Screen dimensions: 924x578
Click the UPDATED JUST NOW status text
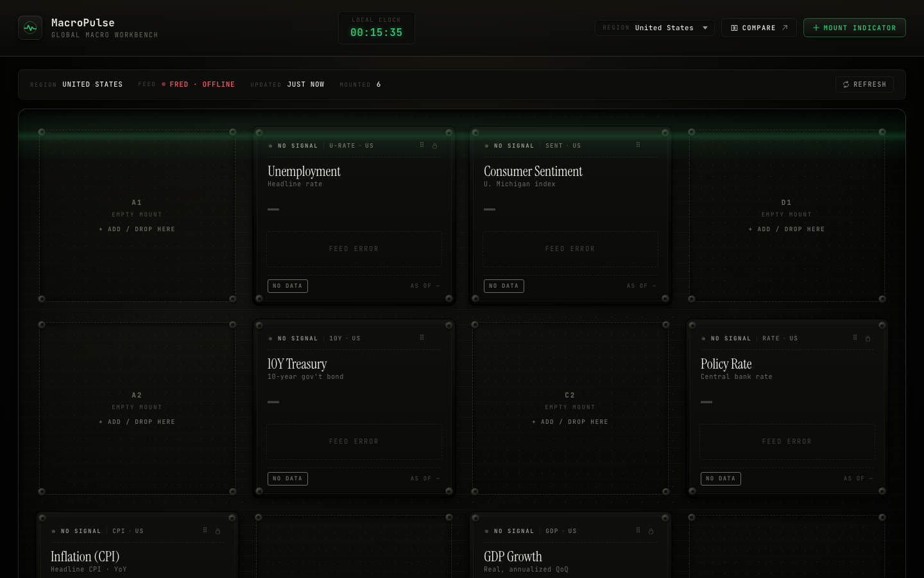[x=287, y=85]
